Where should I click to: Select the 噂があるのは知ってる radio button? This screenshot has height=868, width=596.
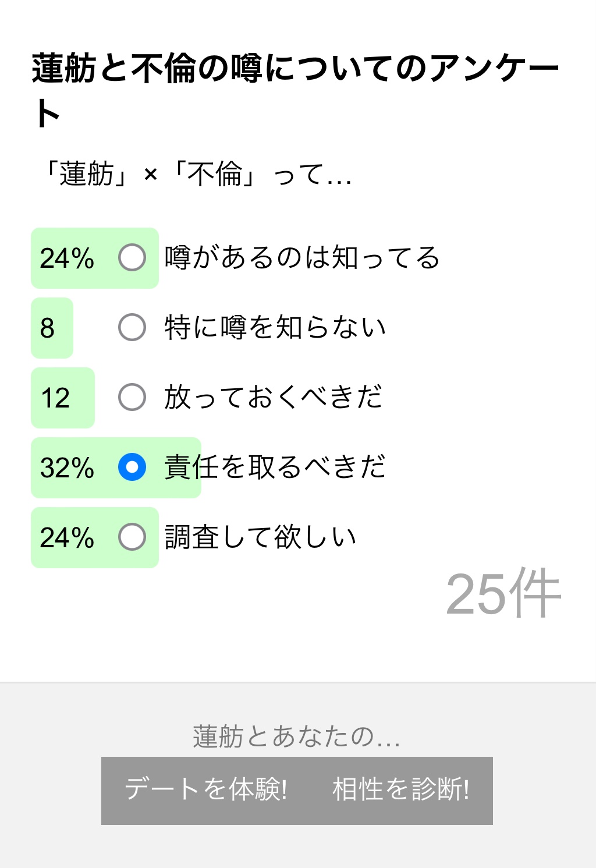pos(132,258)
